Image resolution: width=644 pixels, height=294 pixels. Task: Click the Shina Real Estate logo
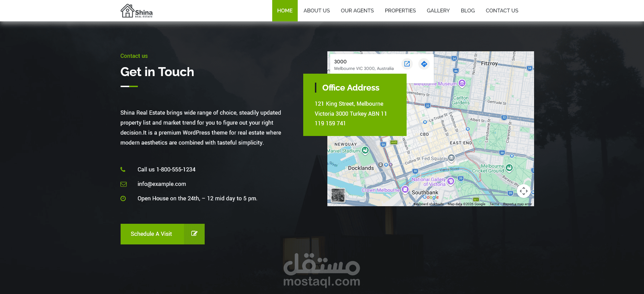(136, 11)
